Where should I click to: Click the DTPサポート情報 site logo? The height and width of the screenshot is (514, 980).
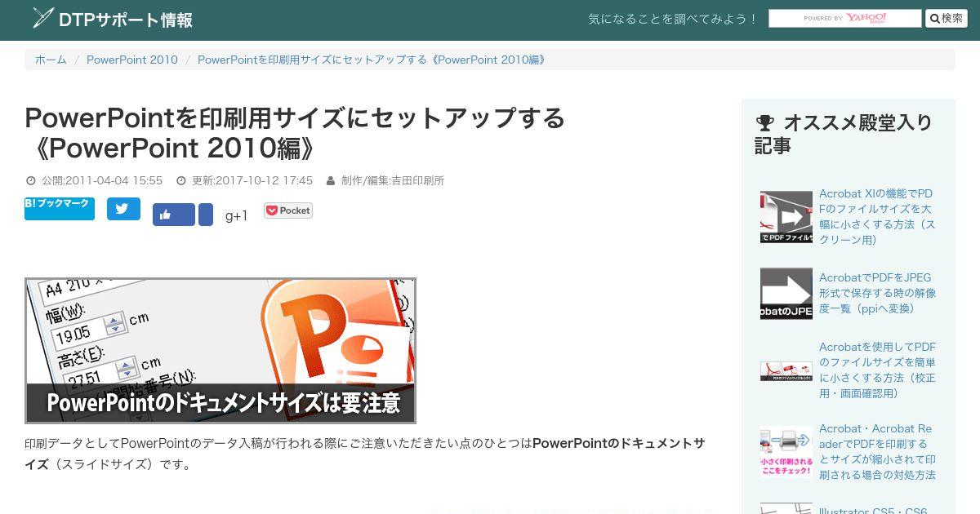(x=113, y=20)
